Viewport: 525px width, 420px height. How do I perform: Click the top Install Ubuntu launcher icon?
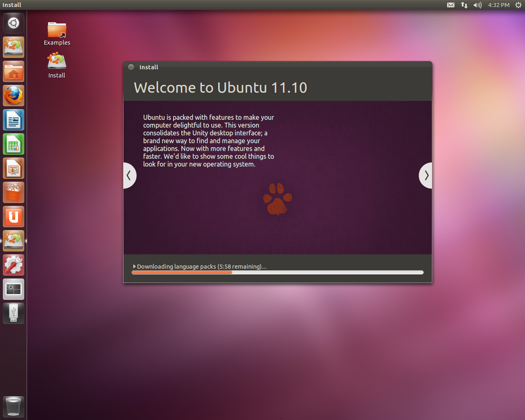tap(14, 47)
